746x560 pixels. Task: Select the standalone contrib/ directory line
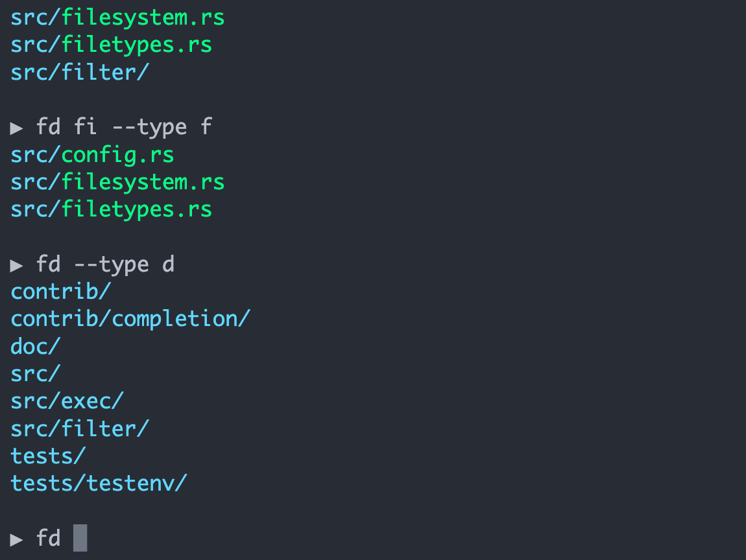click(x=61, y=292)
